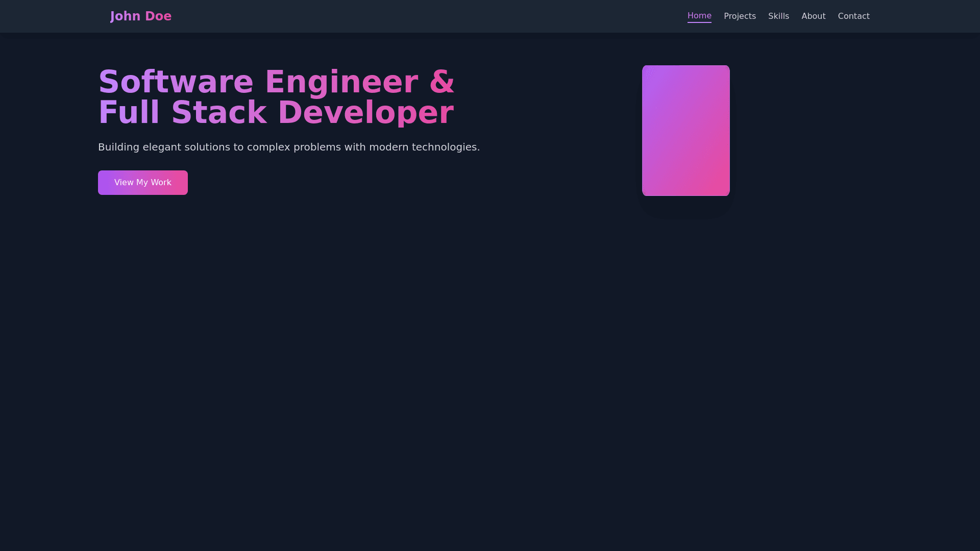Click 'complex problems' in the tagline

pos(293,147)
